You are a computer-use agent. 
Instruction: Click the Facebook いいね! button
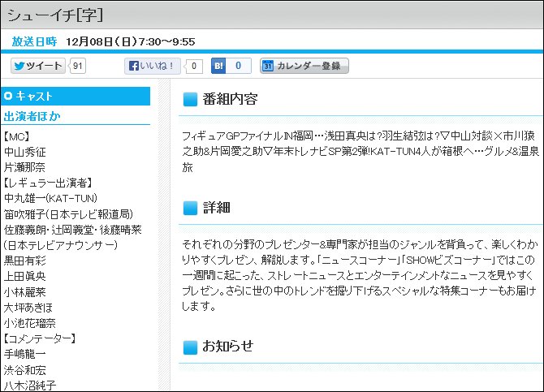153,66
